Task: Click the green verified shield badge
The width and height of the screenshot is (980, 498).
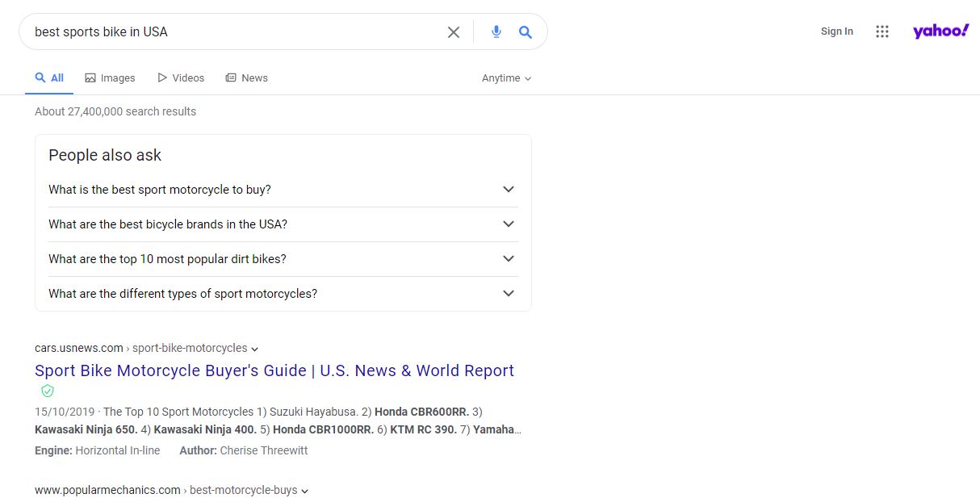Action: click(x=48, y=391)
